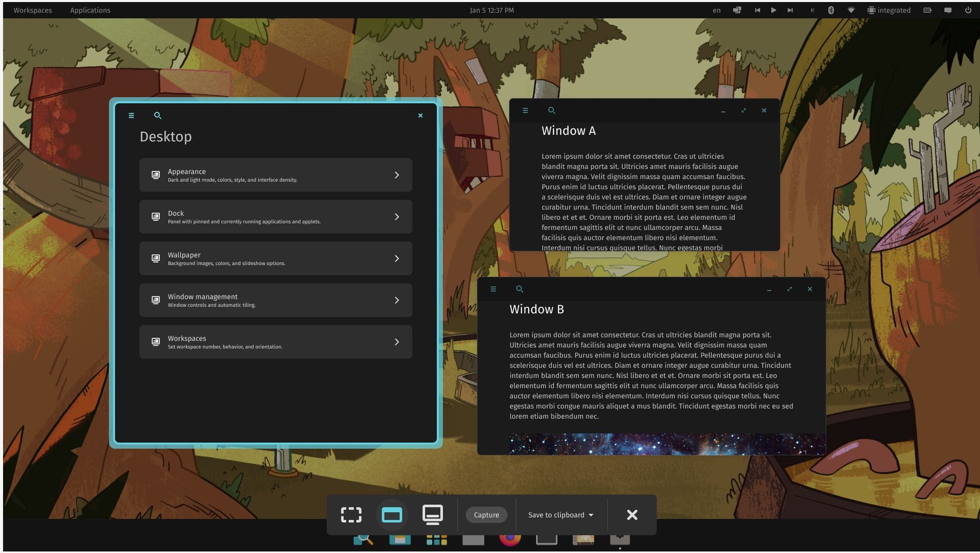Click the Wi-Fi icon in the top panel
Viewport: 980px width, 553px height.
point(851,10)
